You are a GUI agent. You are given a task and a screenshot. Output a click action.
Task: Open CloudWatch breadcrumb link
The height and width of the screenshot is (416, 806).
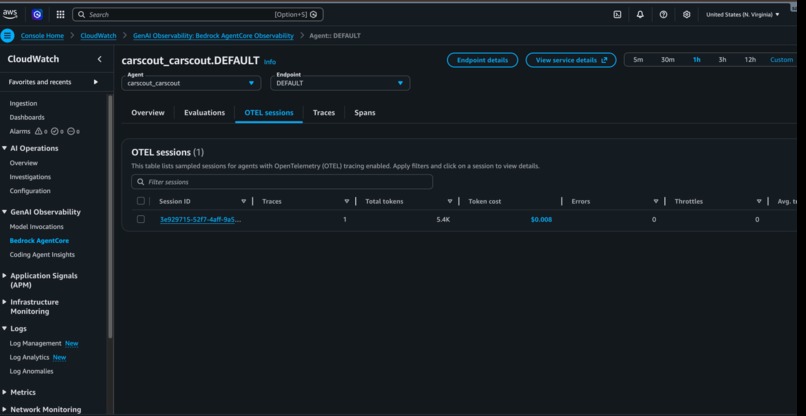[x=98, y=36]
